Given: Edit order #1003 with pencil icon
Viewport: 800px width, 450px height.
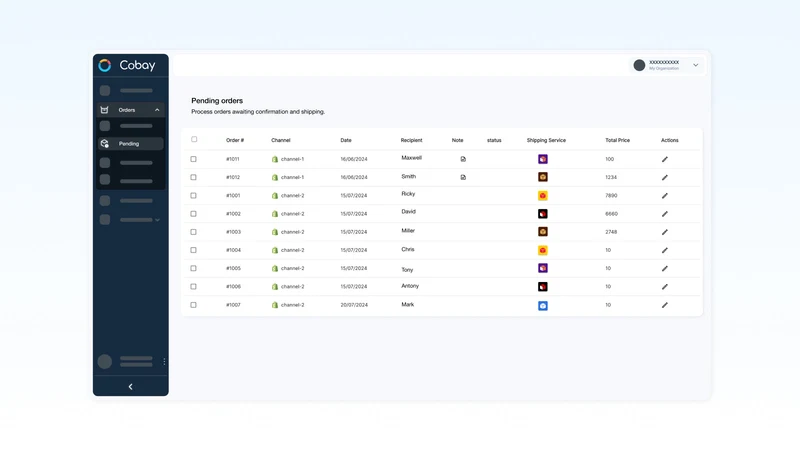Looking at the screenshot, I should point(665,232).
